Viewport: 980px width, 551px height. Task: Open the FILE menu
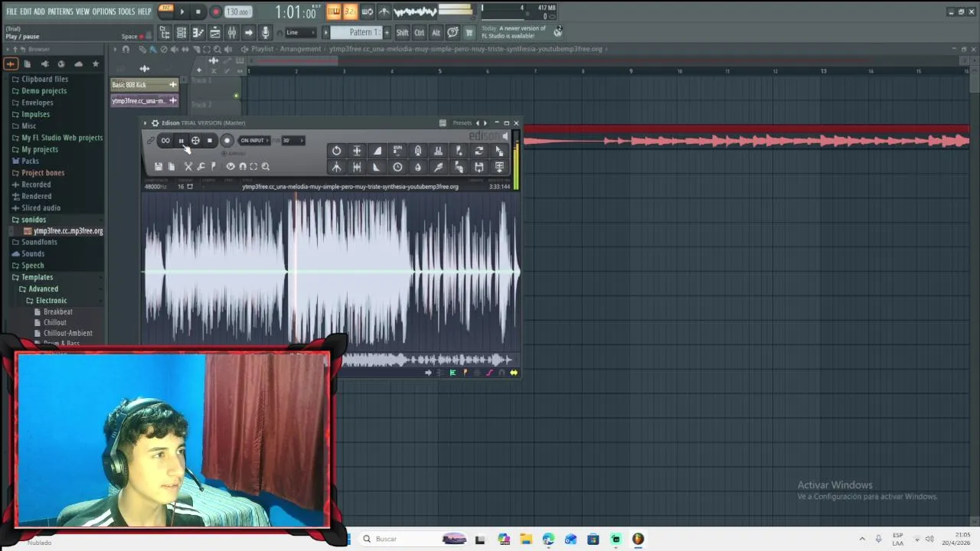[11, 11]
